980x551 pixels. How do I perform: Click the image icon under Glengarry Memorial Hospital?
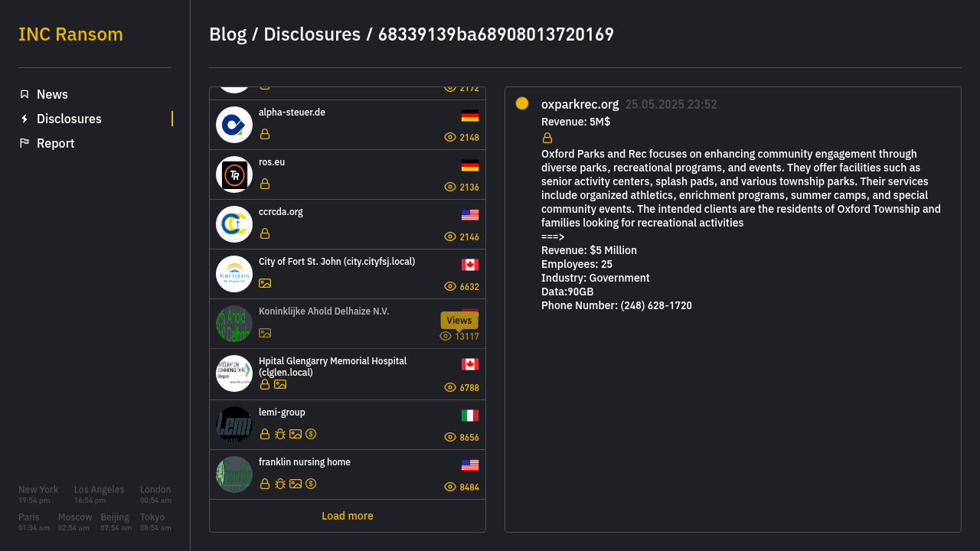(x=280, y=384)
